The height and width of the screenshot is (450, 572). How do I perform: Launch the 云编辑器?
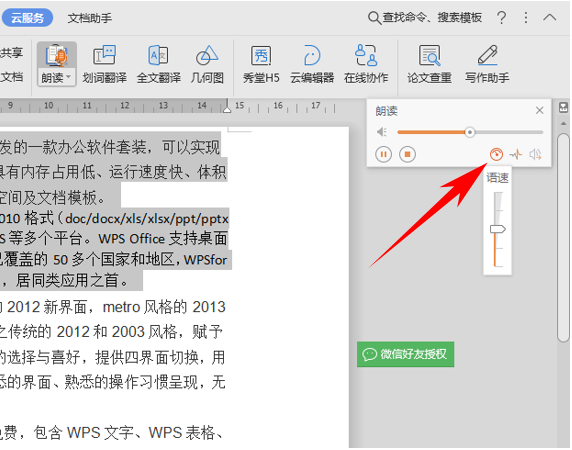(312, 64)
